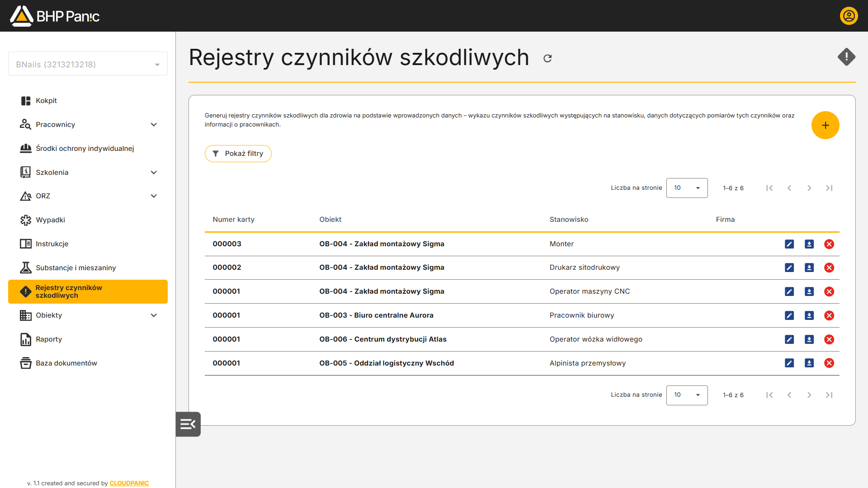
Task: Open Środki ochrony indywidualnej menu item
Action: point(88,149)
